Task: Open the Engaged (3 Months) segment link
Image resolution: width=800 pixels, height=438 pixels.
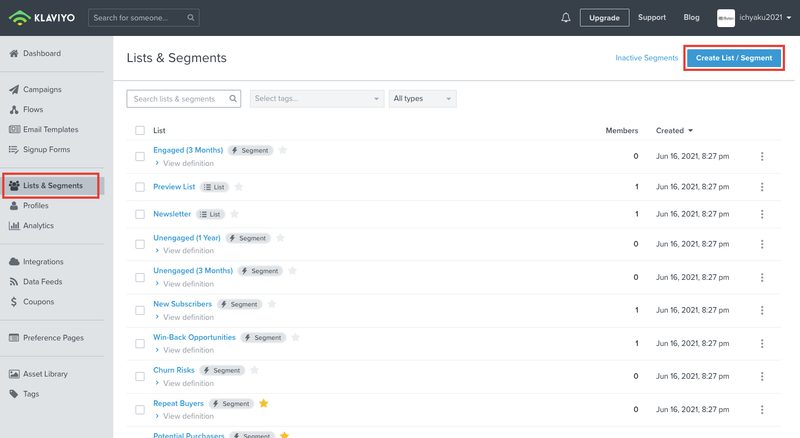Action: point(188,150)
